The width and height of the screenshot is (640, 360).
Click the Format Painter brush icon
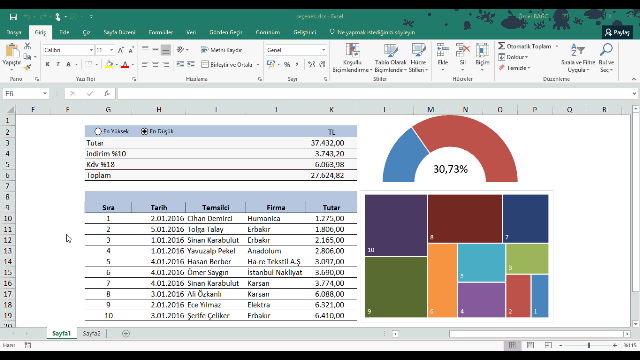click(x=27, y=67)
